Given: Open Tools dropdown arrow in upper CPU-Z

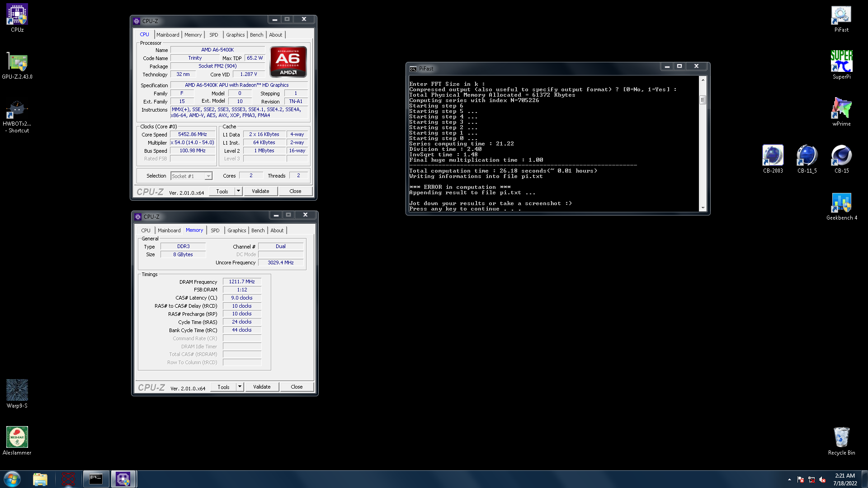Looking at the screenshot, I should pyautogui.click(x=238, y=191).
